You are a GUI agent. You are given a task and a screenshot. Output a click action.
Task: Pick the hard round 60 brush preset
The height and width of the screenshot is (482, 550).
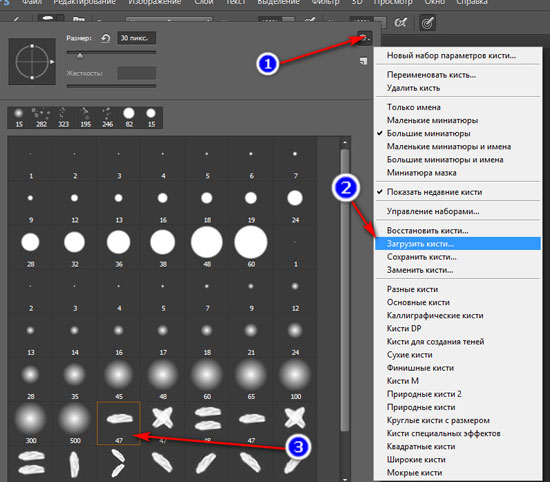251,247
